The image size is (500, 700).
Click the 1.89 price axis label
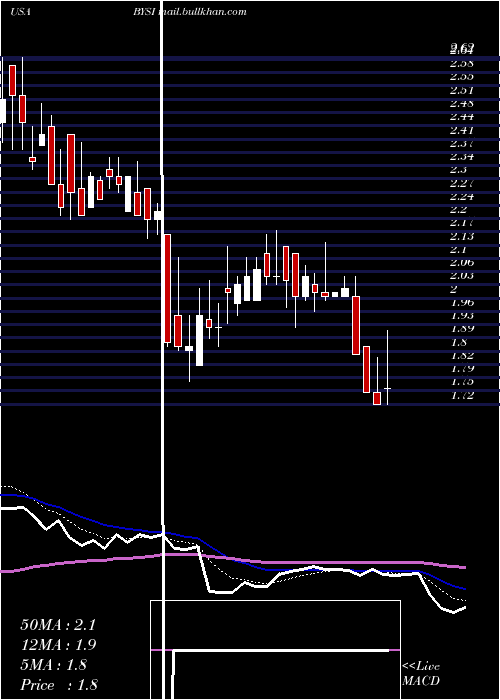(462, 329)
